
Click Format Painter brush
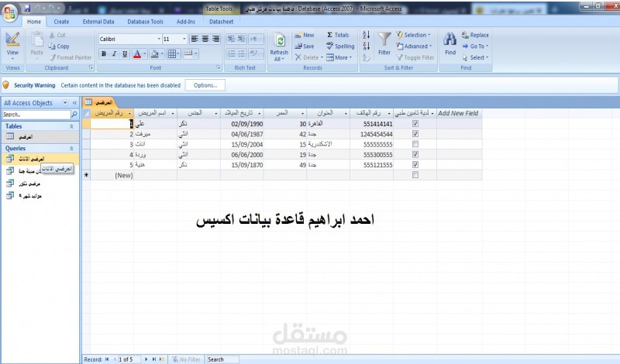coord(53,58)
